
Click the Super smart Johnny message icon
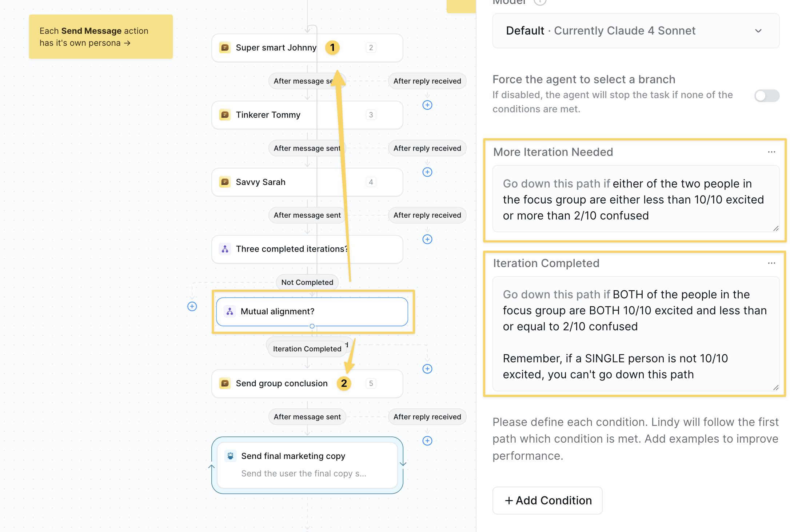click(225, 48)
